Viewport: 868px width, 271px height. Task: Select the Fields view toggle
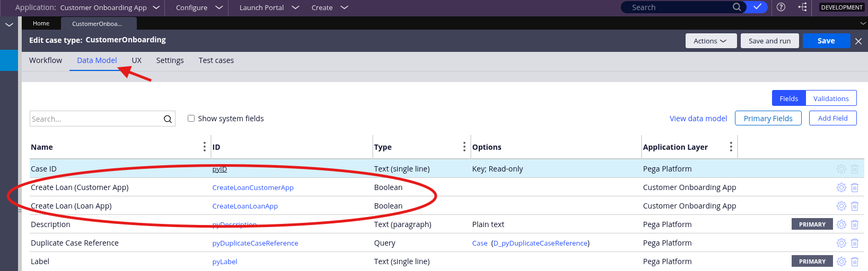[x=788, y=98]
